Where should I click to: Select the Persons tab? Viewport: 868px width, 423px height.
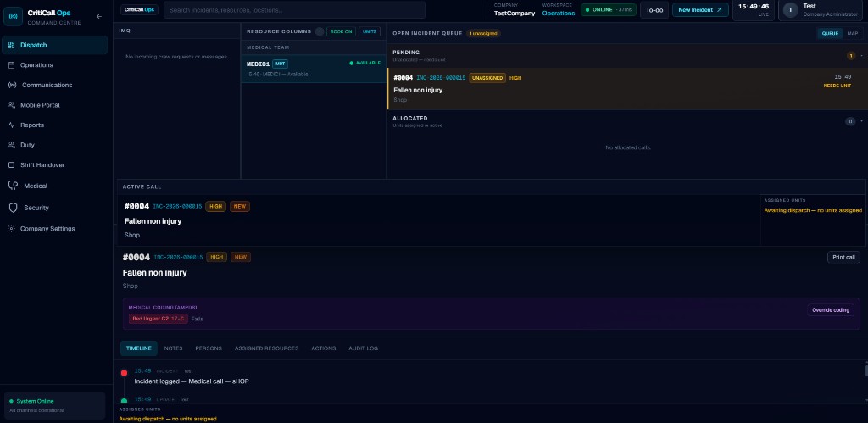pyautogui.click(x=209, y=348)
